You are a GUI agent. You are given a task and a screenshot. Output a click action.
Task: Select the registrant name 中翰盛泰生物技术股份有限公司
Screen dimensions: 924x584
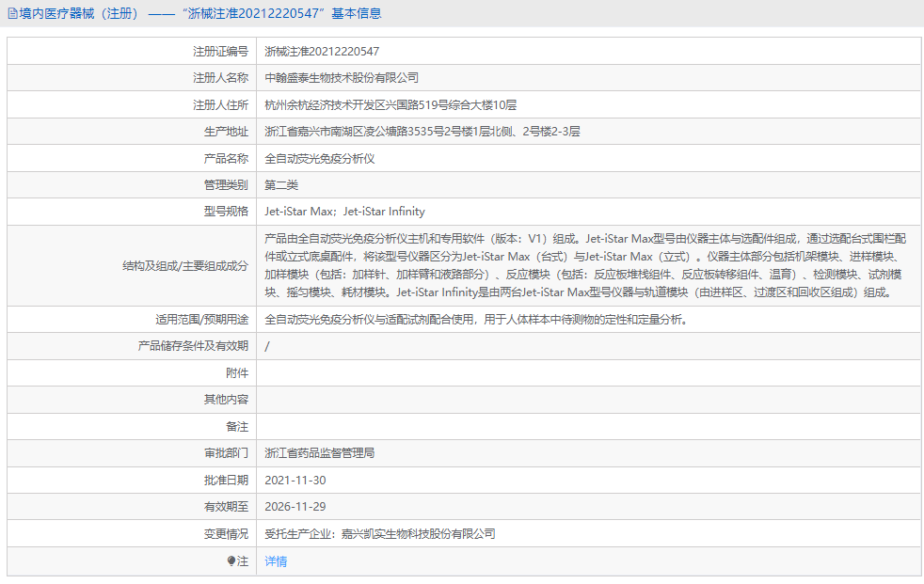click(342, 78)
